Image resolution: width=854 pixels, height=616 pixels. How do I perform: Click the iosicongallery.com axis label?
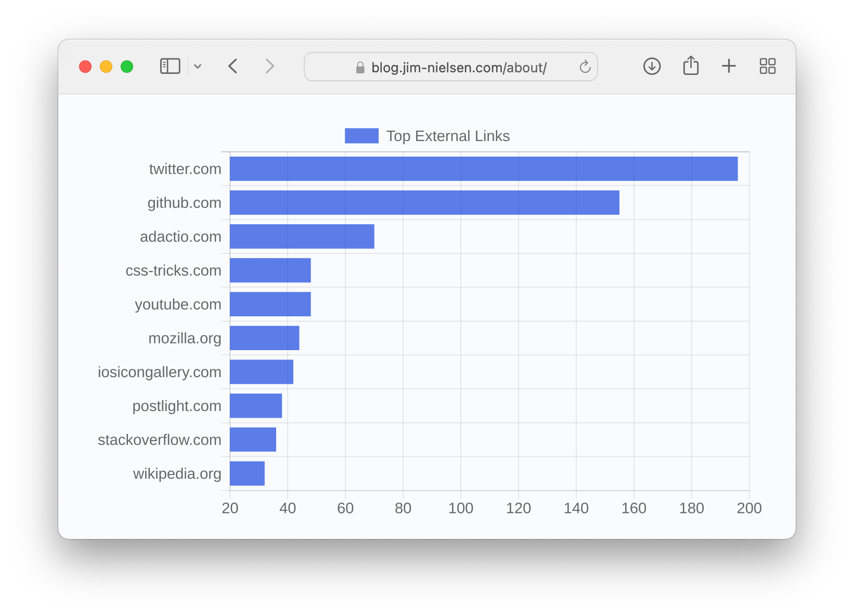click(x=159, y=372)
